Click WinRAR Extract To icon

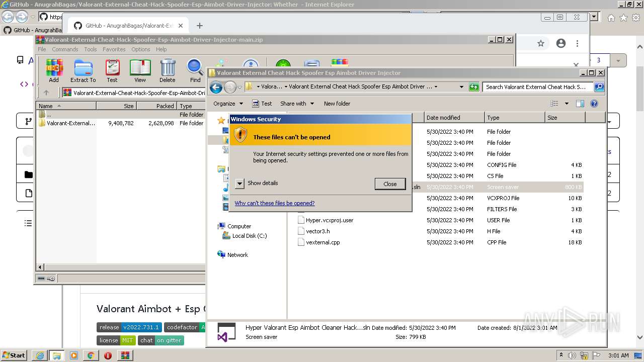[x=83, y=71]
